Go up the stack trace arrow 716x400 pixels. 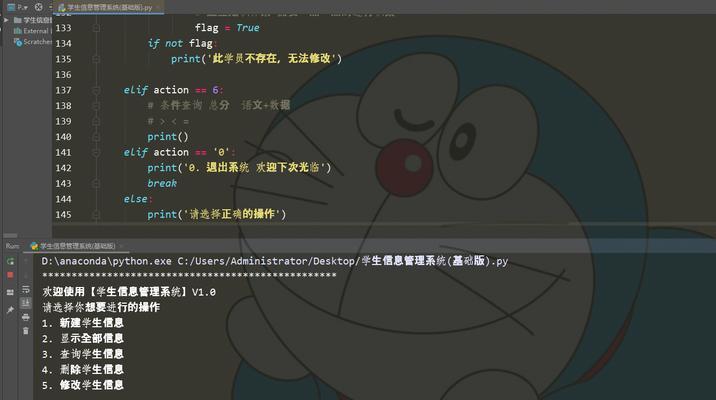[x=26, y=261]
